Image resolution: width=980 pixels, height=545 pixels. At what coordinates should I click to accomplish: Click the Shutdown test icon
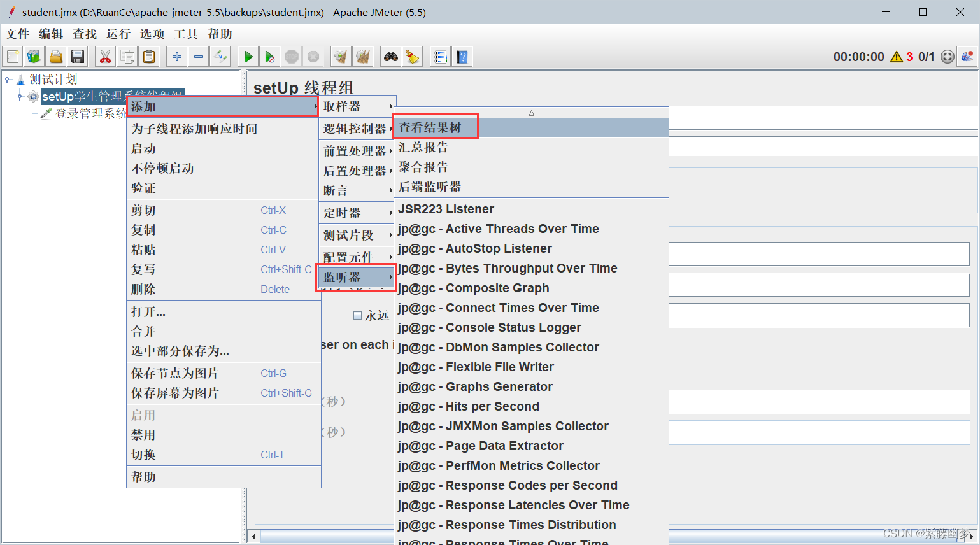click(x=313, y=57)
